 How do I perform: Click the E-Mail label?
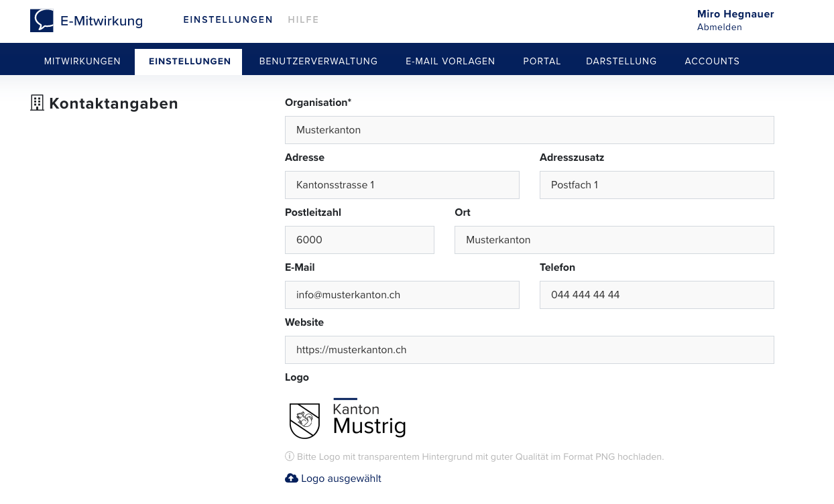(x=300, y=267)
